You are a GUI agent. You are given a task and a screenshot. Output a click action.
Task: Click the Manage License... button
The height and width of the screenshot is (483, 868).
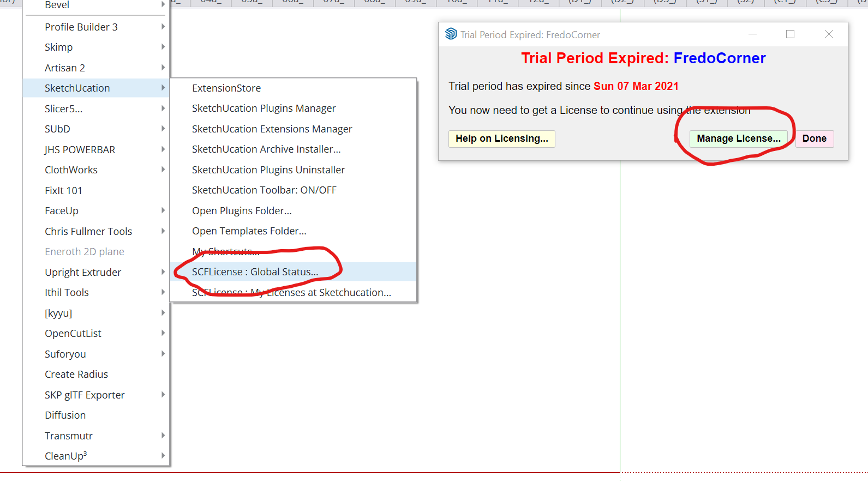(739, 138)
